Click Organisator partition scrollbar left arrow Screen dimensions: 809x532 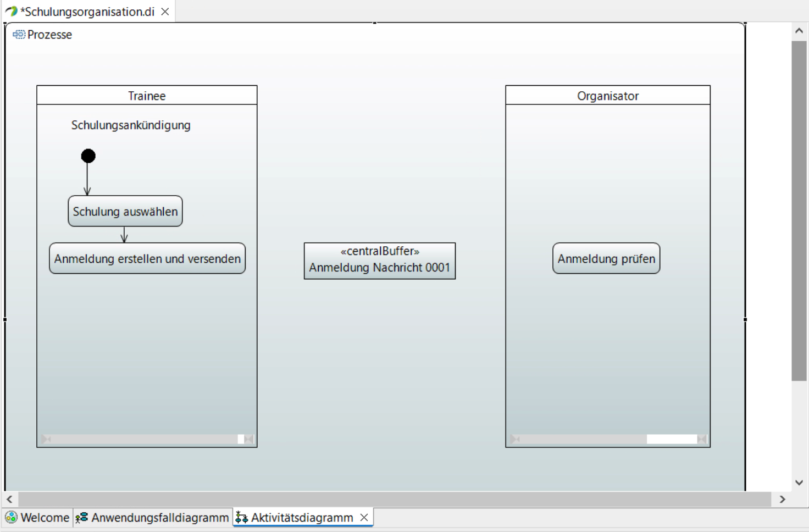[x=515, y=439]
